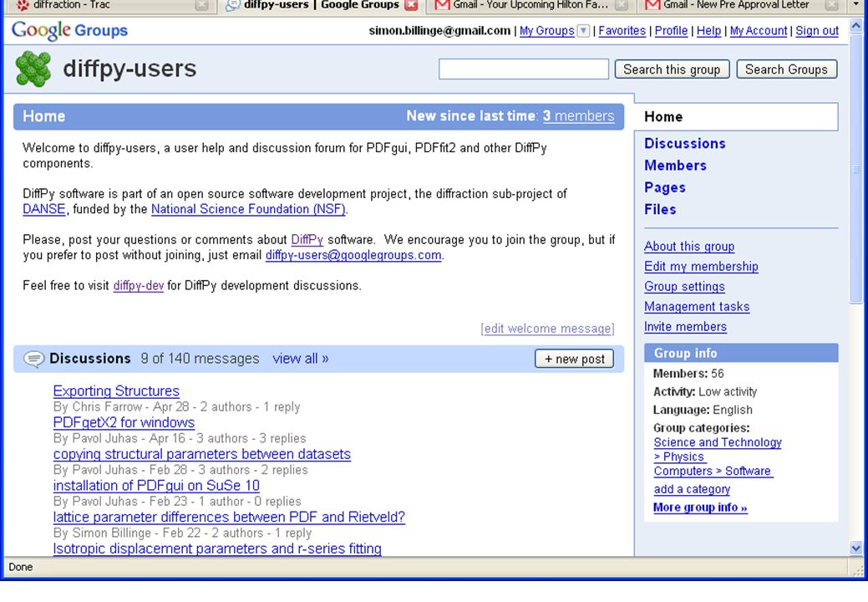868x602 pixels.
Task: Open the 3 members new link
Action: (578, 115)
